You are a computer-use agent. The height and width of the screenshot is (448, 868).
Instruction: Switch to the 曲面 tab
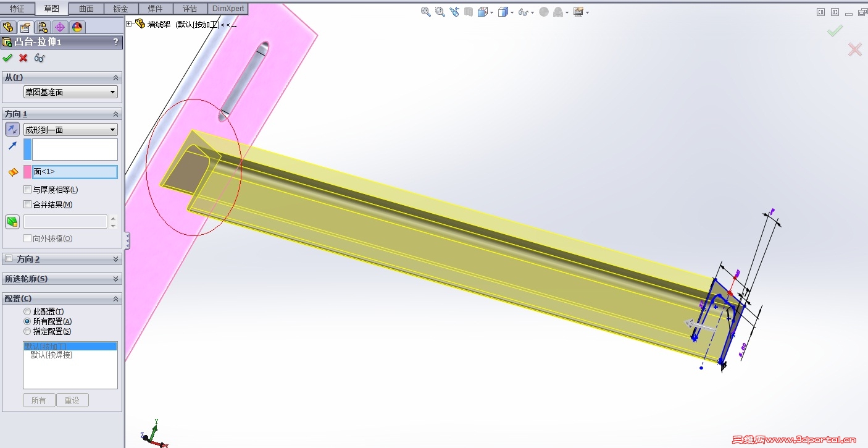pyautogui.click(x=86, y=9)
